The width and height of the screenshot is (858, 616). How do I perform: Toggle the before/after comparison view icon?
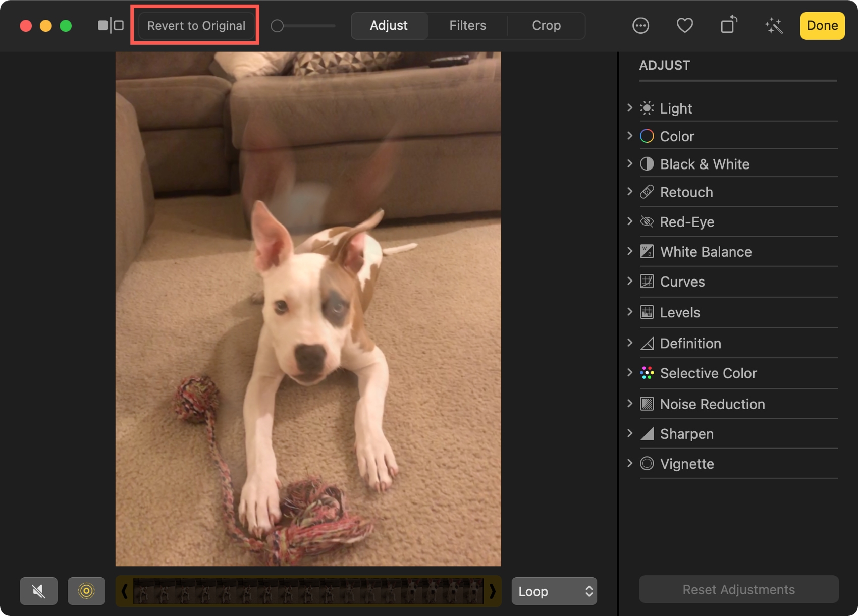pos(111,25)
